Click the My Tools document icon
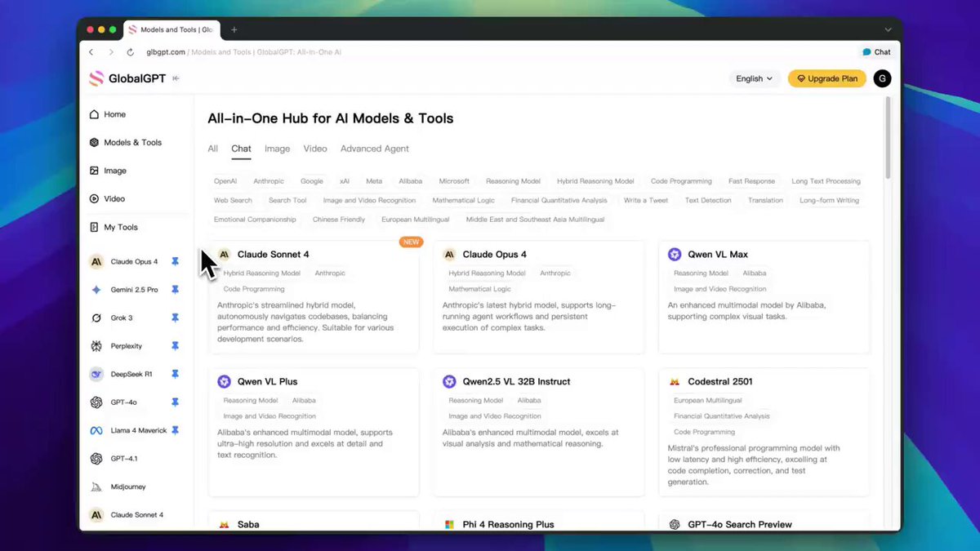 point(95,227)
